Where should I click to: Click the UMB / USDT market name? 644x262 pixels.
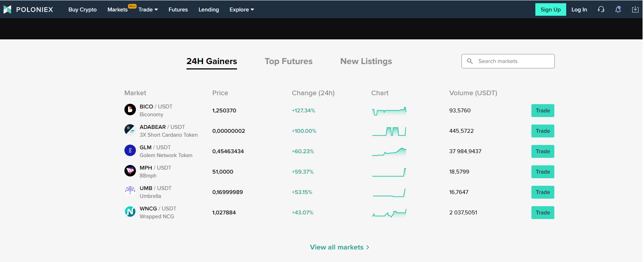click(156, 188)
